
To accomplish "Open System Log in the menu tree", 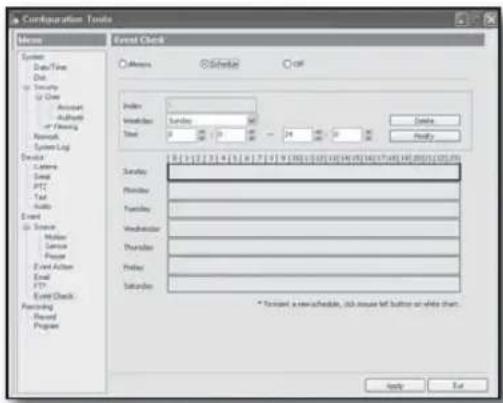I will click(52, 147).
